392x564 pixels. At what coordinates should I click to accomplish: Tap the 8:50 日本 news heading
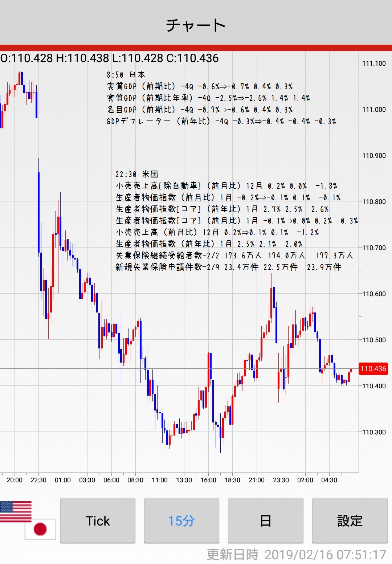click(x=126, y=75)
